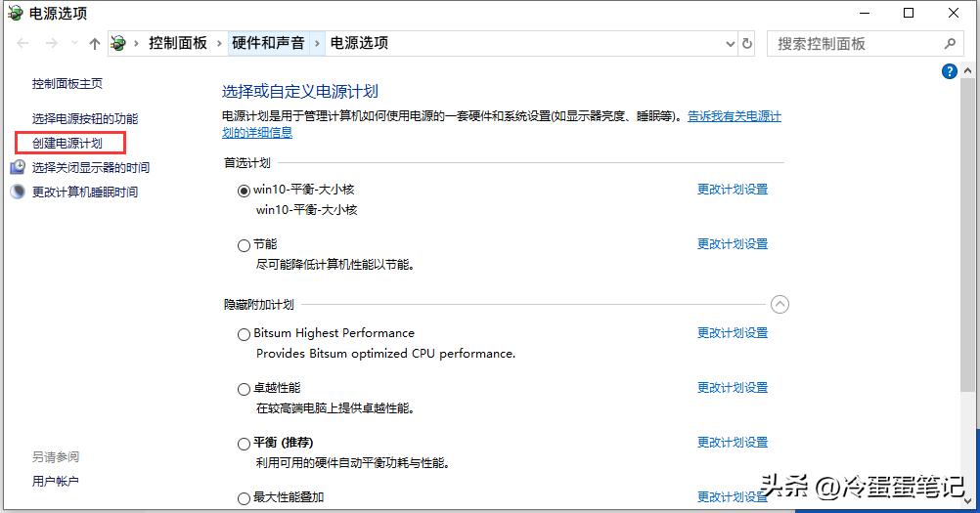Select Bitsum Highest Performance plan
980x513 pixels.
[244, 334]
